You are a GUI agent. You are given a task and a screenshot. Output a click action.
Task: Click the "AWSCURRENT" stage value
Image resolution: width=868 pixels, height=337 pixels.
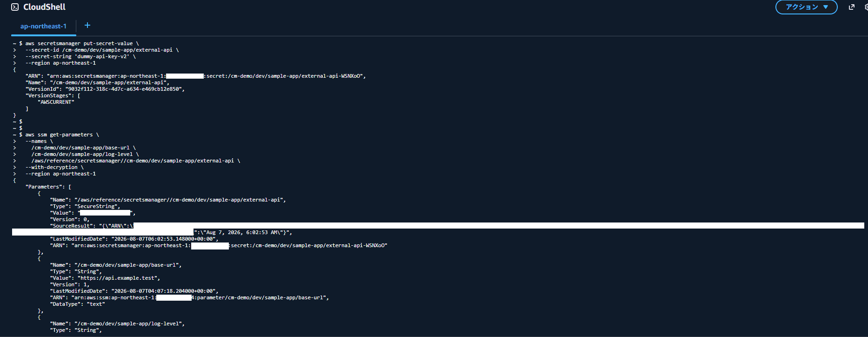[x=56, y=102]
